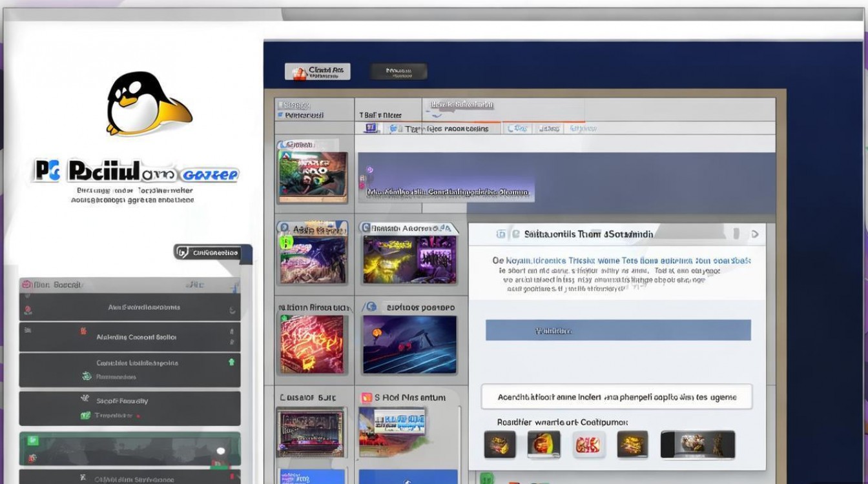This screenshot has height=484, width=868.
Task: Click the penguin logo icon
Action: 147,103
